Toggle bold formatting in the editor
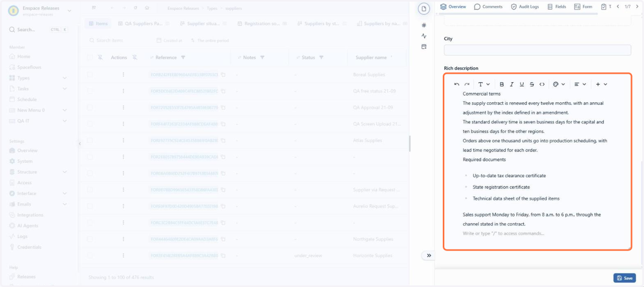 click(502, 84)
